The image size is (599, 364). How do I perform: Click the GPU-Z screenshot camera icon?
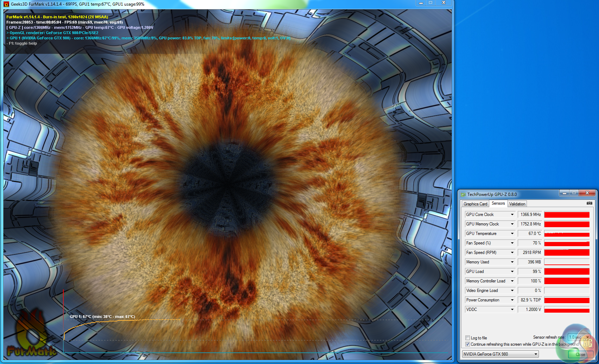(x=589, y=203)
